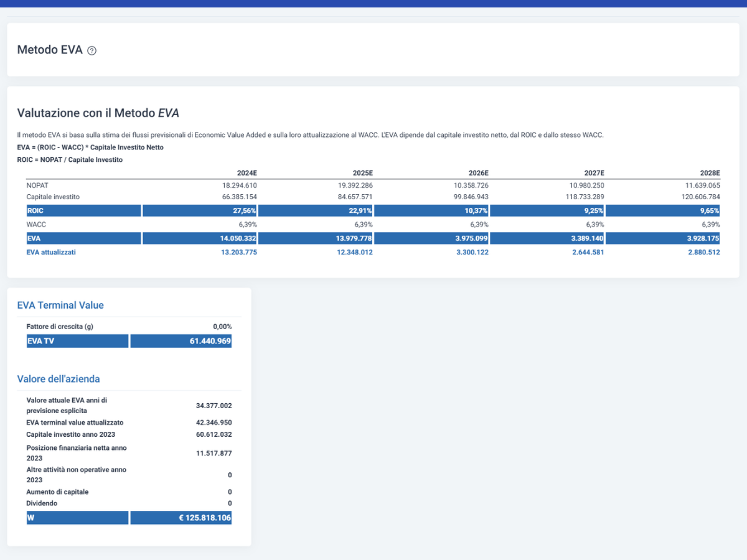Select the 2028E column header
This screenshot has height=560, width=747.
click(x=710, y=172)
